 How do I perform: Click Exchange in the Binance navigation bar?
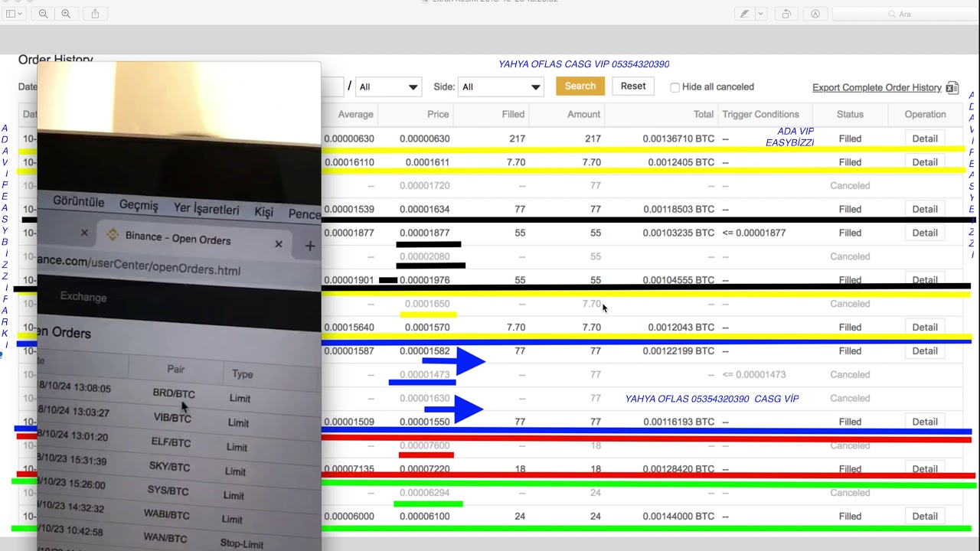pos(83,297)
